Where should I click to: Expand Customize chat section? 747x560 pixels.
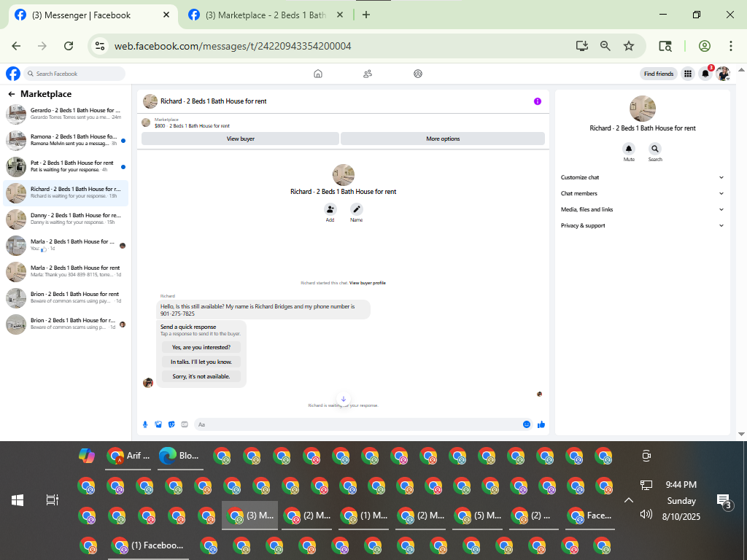click(642, 177)
